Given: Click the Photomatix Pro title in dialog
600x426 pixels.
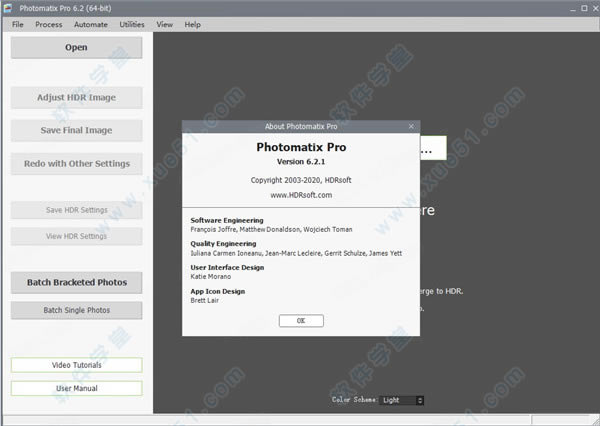Looking at the screenshot, I should [x=301, y=147].
